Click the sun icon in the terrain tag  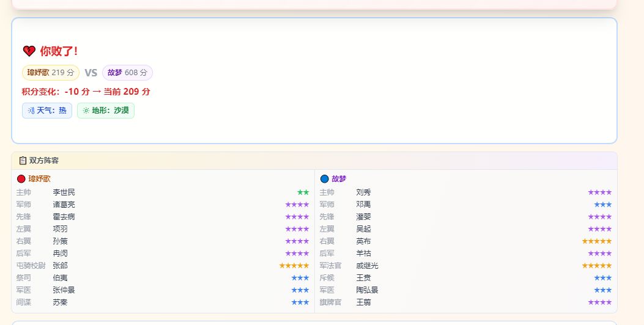click(x=86, y=111)
